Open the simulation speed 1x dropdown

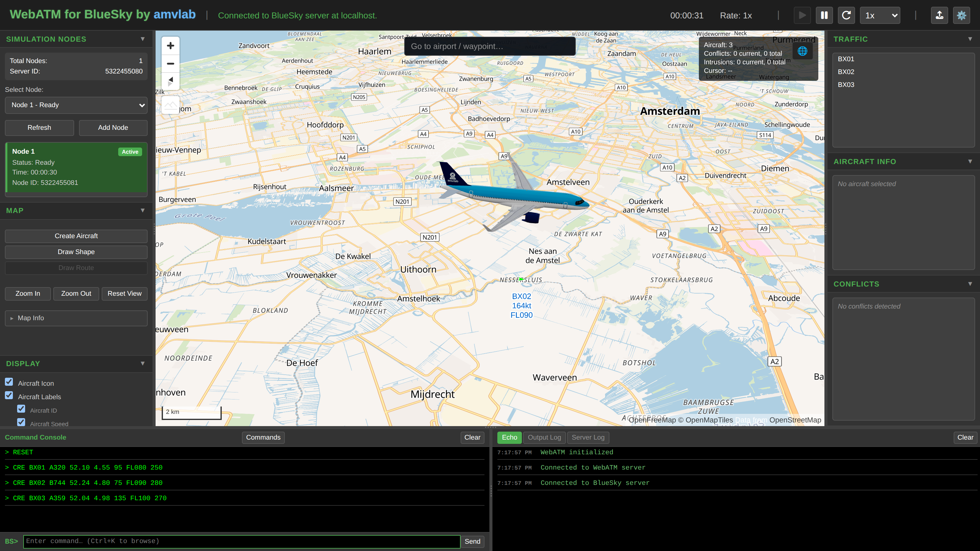[x=880, y=15]
